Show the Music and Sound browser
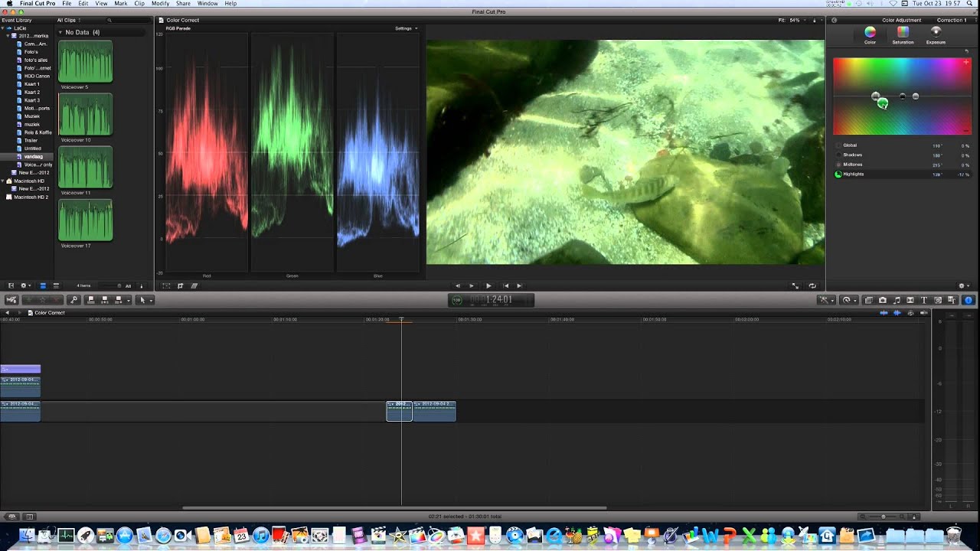 click(897, 300)
